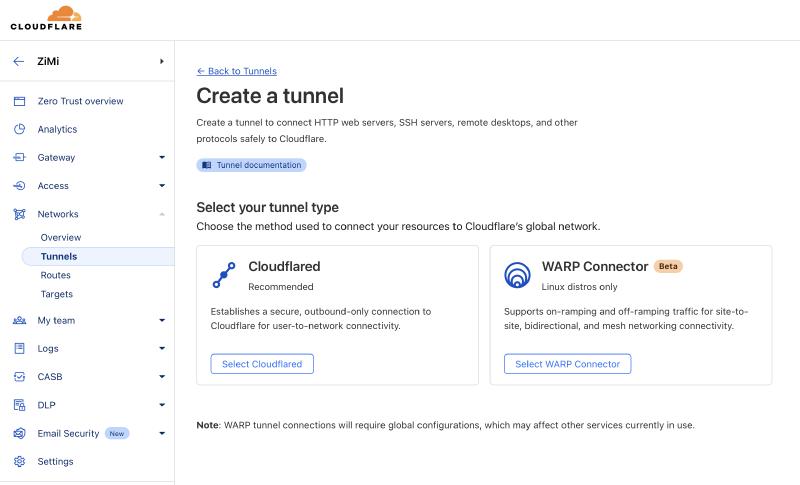Viewport: 800px width, 485px height.
Task: Expand the Logs menu arrow
Action: [162, 348]
